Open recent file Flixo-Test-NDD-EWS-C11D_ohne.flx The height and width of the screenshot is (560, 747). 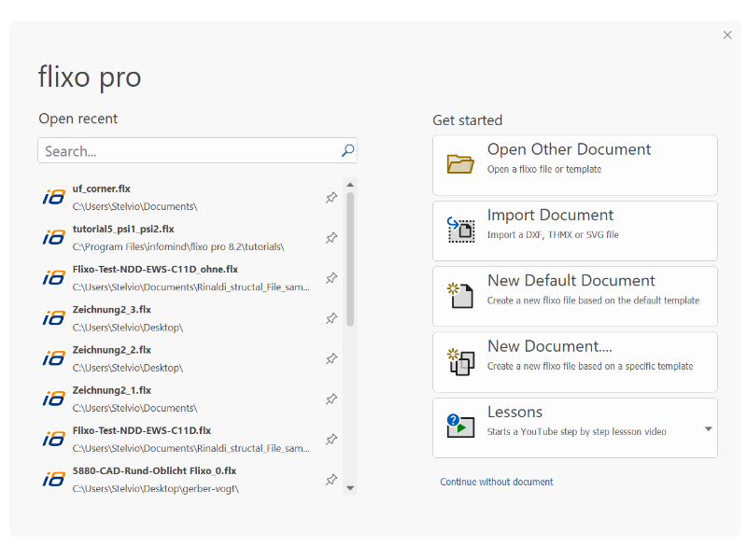[x=190, y=277]
